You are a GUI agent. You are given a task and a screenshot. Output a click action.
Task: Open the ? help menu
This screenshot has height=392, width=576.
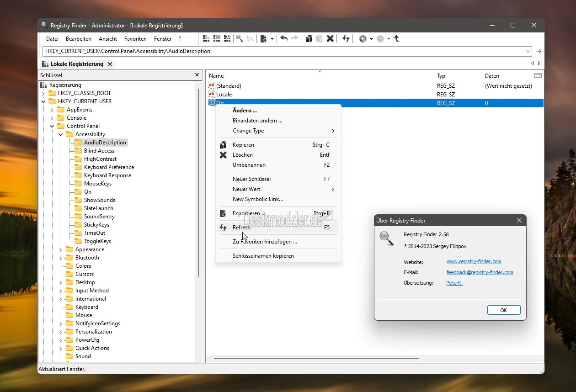180,39
